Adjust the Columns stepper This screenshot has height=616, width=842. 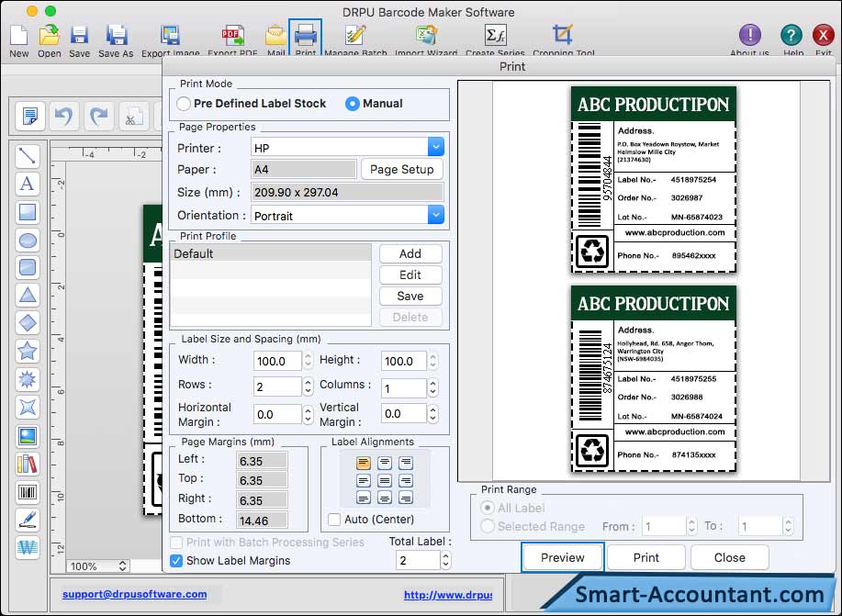(x=432, y=387)
